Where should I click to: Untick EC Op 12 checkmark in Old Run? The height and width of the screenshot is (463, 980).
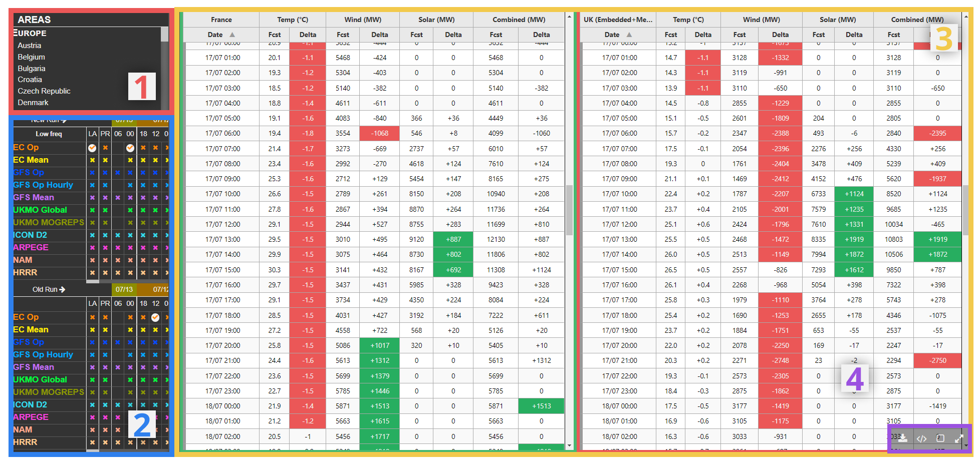coord(155,317)
